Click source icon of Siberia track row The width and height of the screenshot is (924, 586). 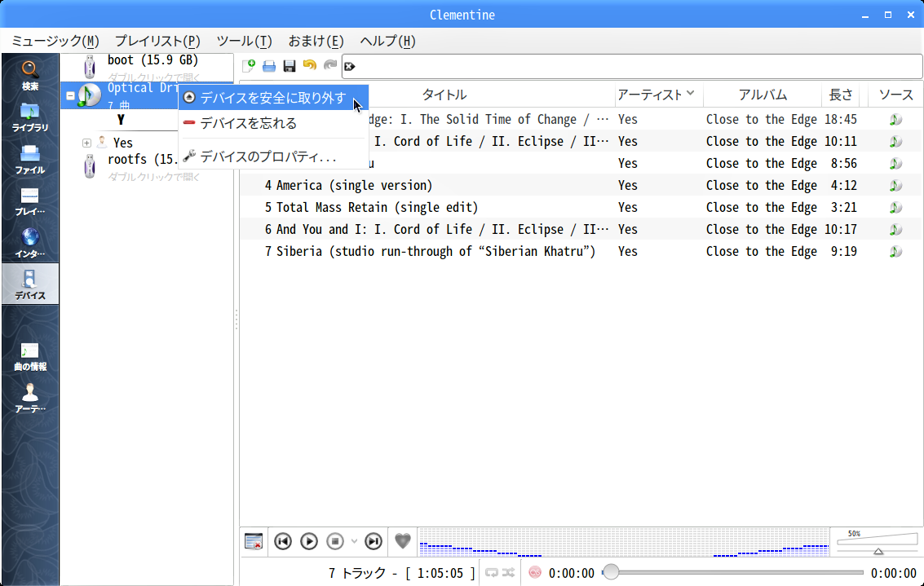[x=895, y=252]
